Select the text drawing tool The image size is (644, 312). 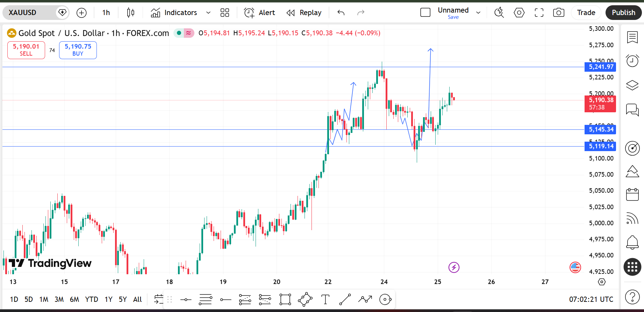[x=325, y=300]
